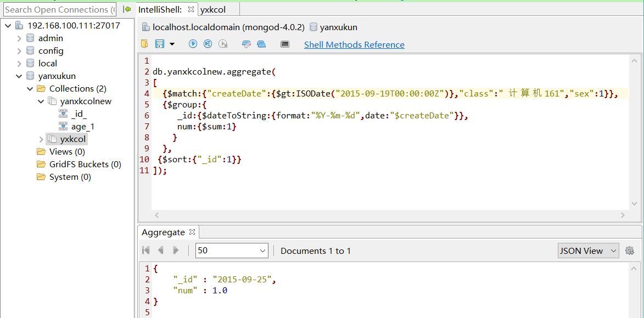Click the admin database cylinder icon
Viewport: 644px width, 318px height.
pos(30,38)
